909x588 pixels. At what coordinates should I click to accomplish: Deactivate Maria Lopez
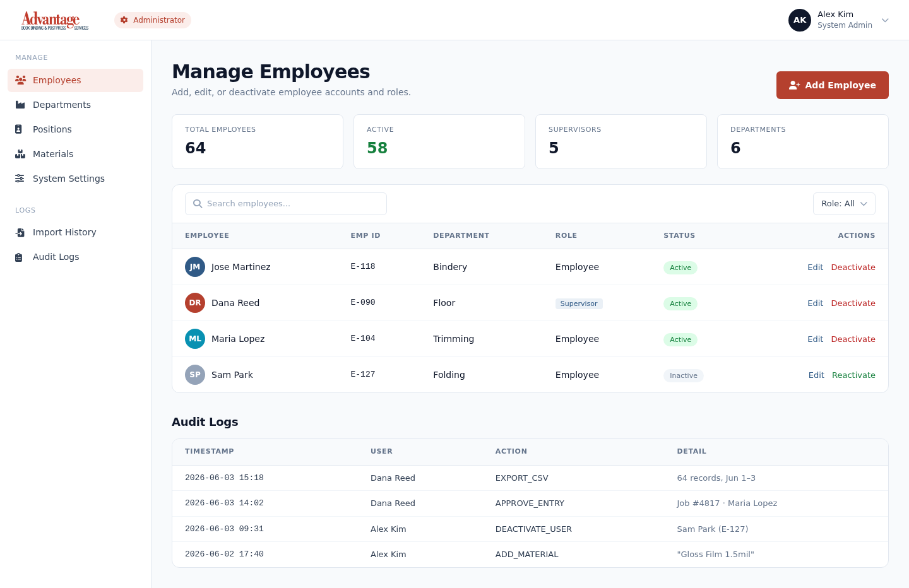coord(853,339)
